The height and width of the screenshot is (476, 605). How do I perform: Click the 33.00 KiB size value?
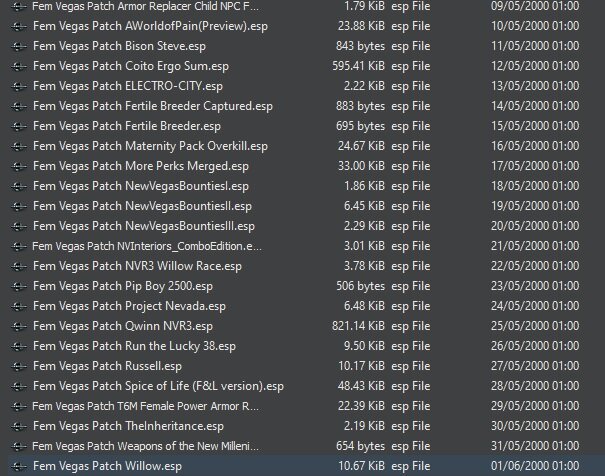pos(361,167)
